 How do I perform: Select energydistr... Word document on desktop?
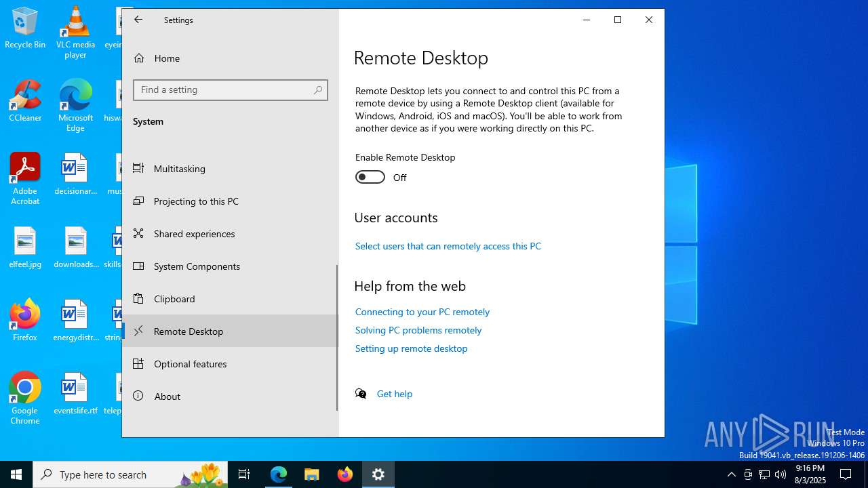coord(75,321)
